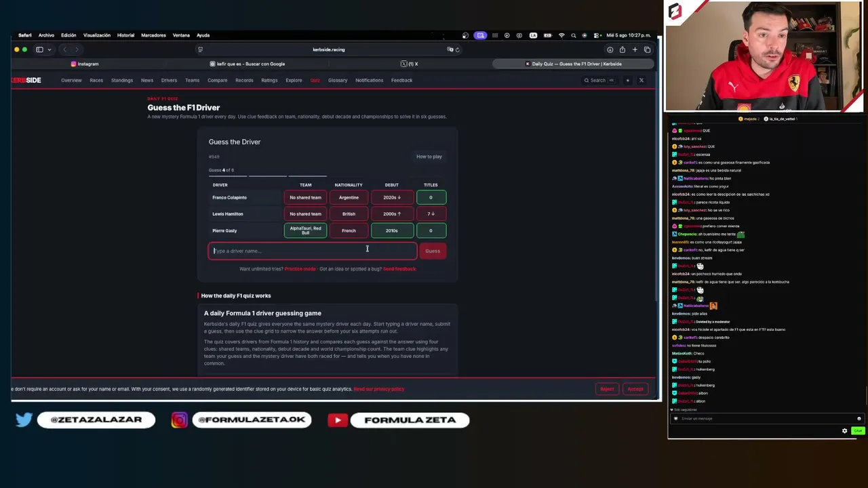Add a new Safari tab
The image size is (868, 488).
tap(635, 49)
